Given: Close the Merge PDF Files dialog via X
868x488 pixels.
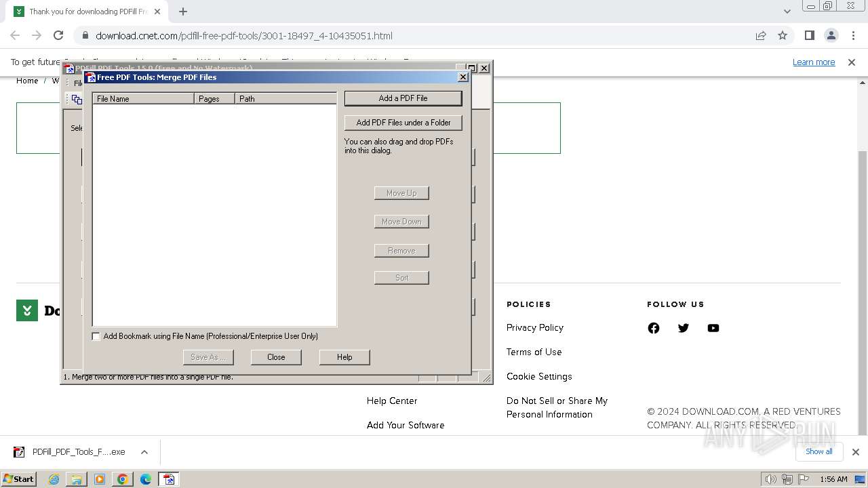Looking at the screenshot, I should [x=463, y=77].
